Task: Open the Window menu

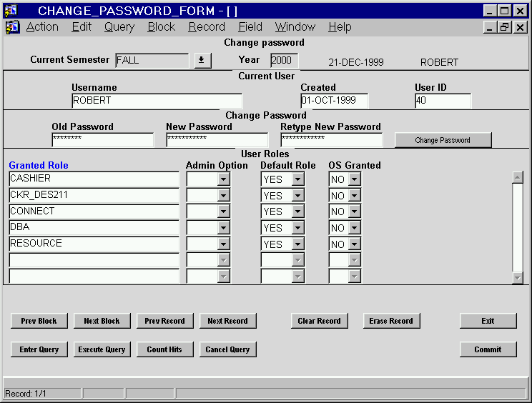Action: point(295,26)
